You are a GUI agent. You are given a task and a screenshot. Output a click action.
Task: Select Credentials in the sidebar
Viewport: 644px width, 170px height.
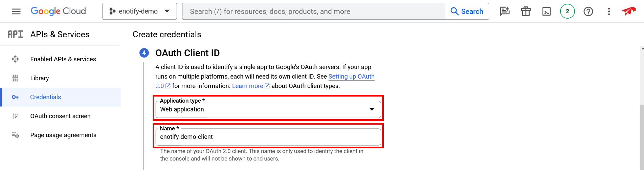tap(45, 97)
